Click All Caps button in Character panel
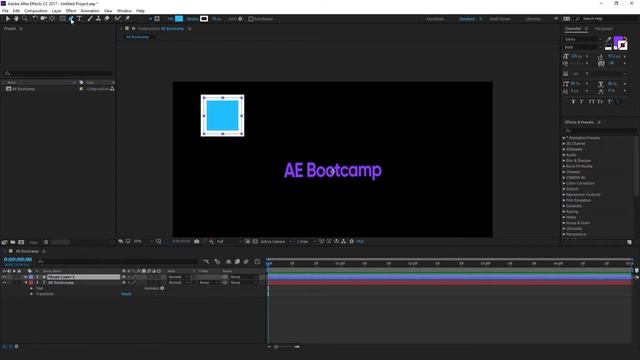The height and width of the screenshot is (360, 640). (591, 102)
